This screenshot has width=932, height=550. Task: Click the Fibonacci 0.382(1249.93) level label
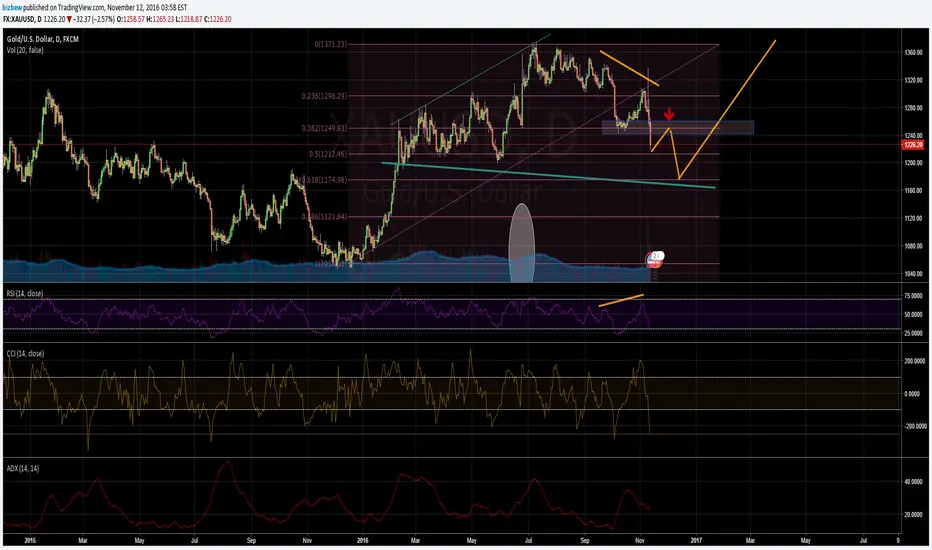tap(325, 128)
